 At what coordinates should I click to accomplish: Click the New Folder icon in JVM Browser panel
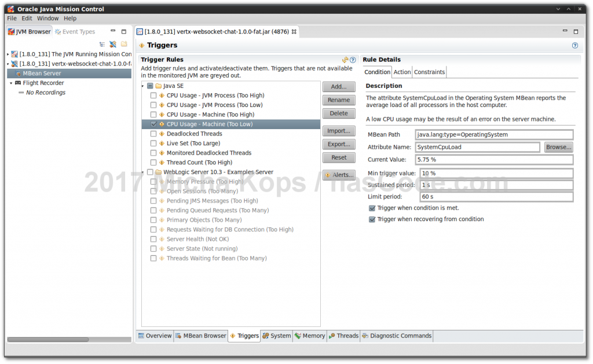tap(123, 43)
